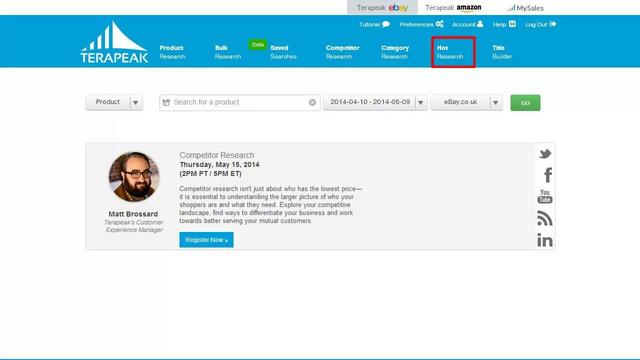Click the Register Now button

tap(206, 240)
